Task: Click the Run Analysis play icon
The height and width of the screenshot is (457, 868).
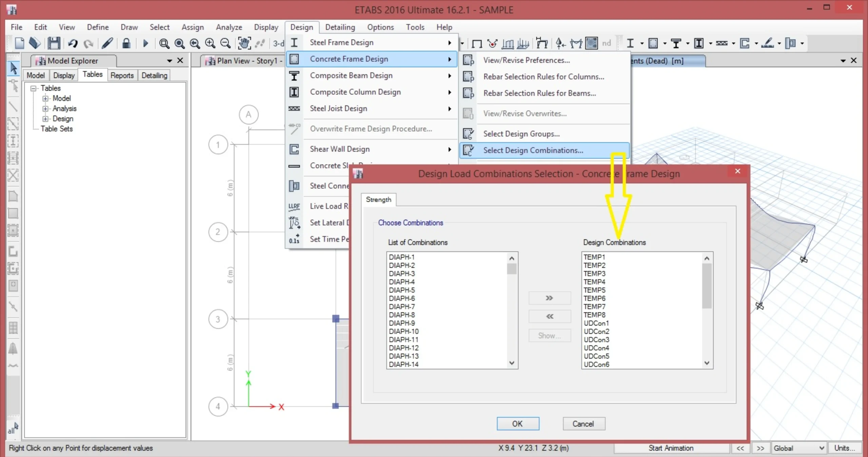Action: [x=145, y=43]
